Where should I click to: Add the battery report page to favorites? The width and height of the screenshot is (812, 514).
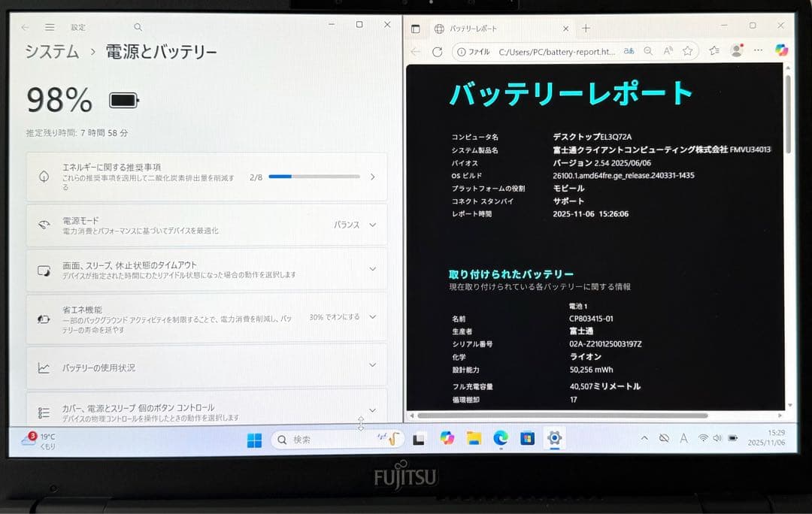(x=688, y=50)
